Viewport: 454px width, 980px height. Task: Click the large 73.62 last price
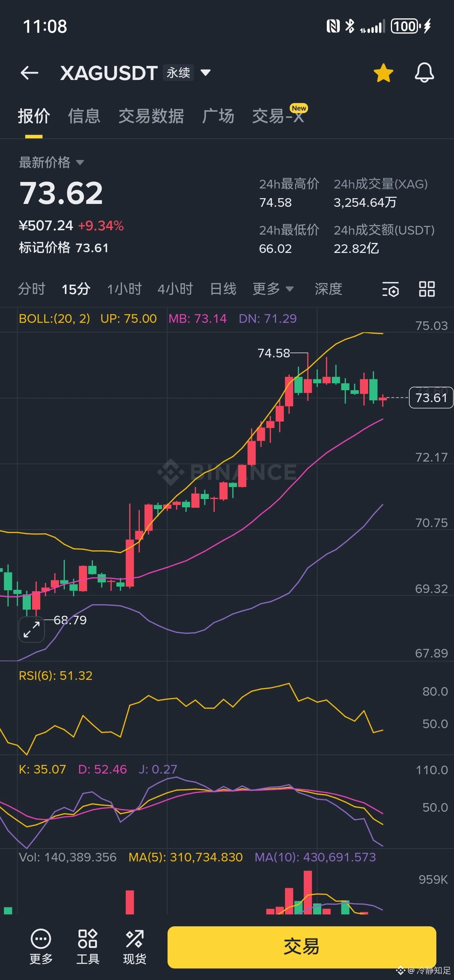[61, 193]
